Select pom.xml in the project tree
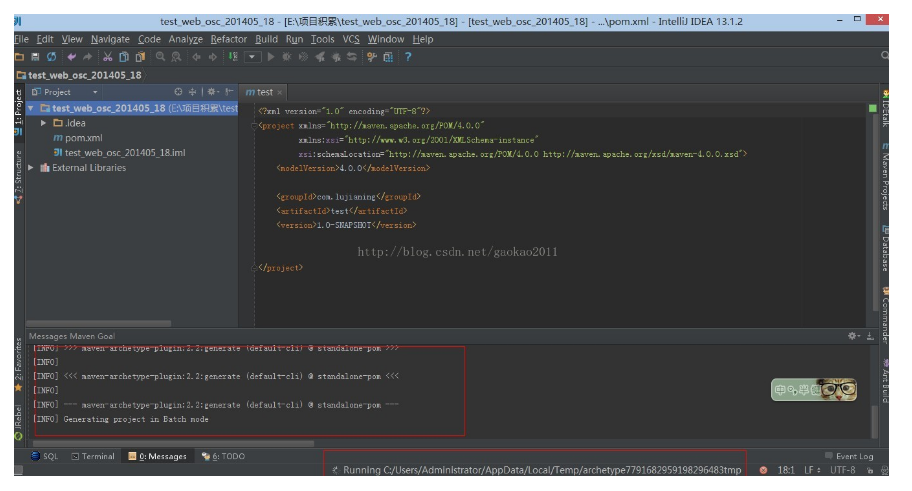Screen dimensions: 912x491 [84, 138]
